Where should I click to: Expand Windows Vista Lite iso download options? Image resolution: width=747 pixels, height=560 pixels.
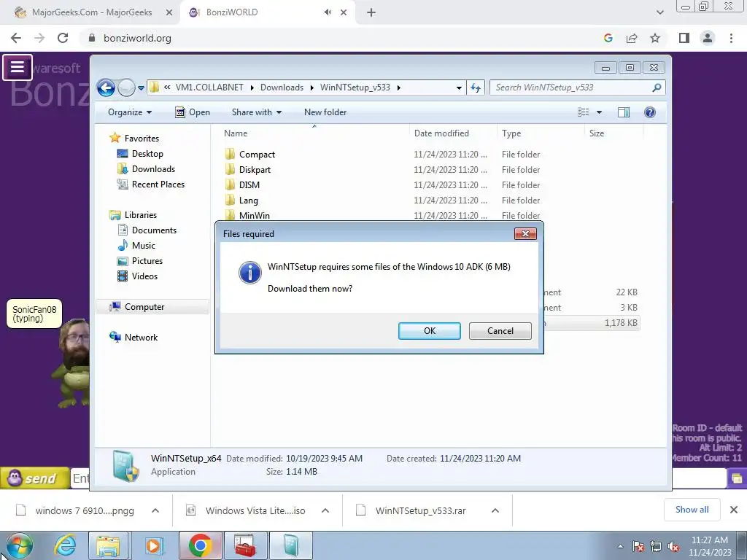point(325,510)
